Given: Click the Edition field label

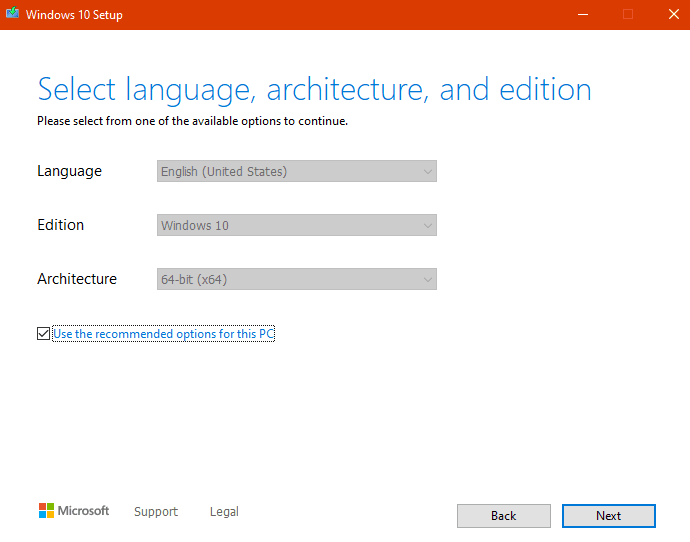Looking at the screenshot, I should pyautogui.click(x=60, y=225).
